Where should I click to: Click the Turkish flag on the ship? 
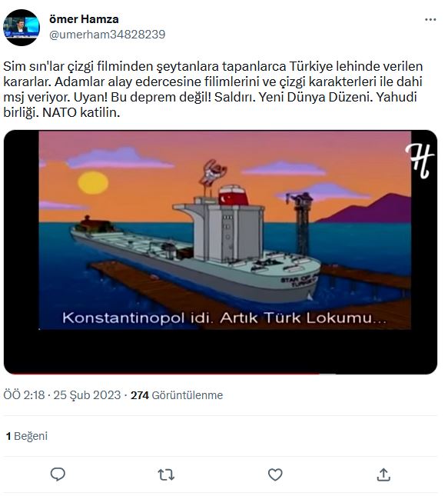(233, 195)
